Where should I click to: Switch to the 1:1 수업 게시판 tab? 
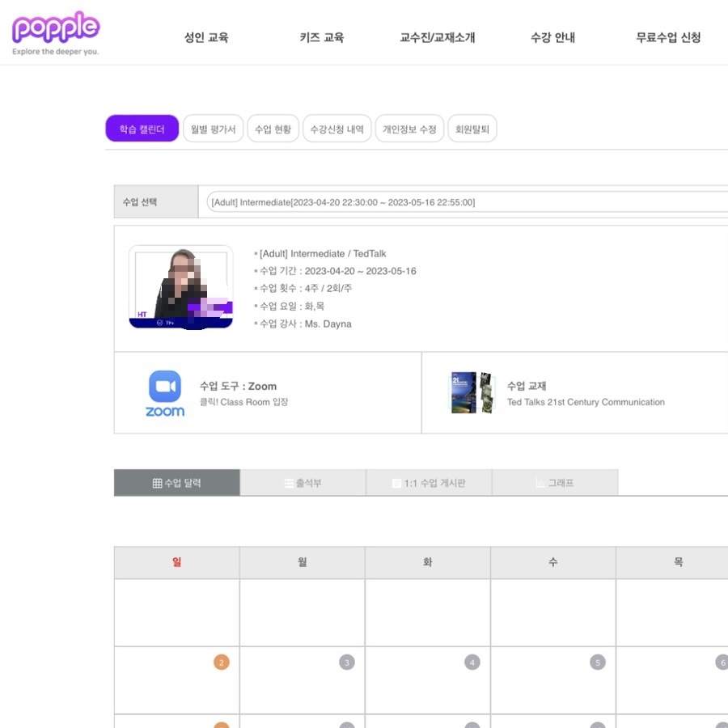pos(429,483)
